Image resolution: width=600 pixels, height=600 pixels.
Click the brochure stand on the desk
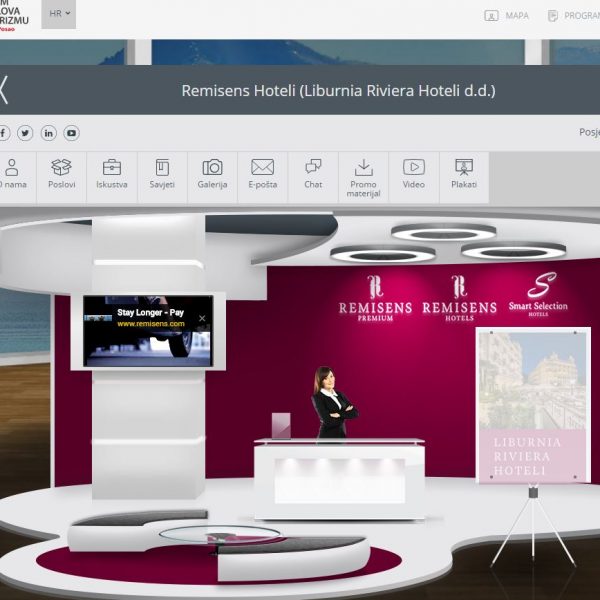click(281, 426)
